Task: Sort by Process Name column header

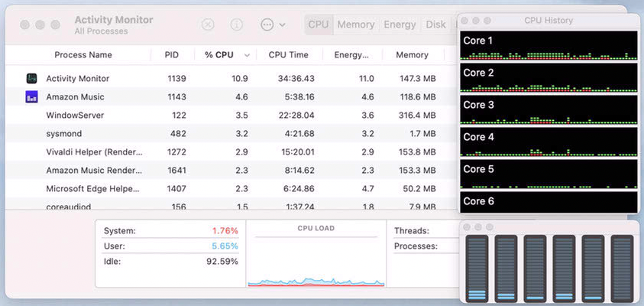Action: 83,55
